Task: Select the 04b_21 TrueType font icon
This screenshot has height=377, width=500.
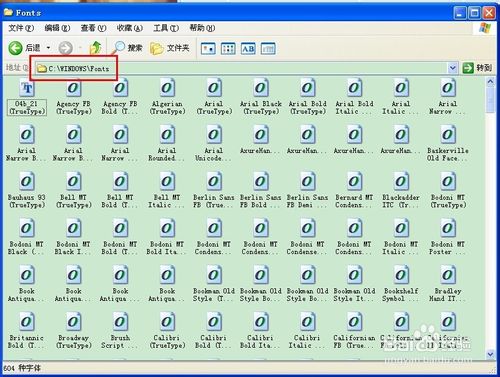Action: click(27, 88)
